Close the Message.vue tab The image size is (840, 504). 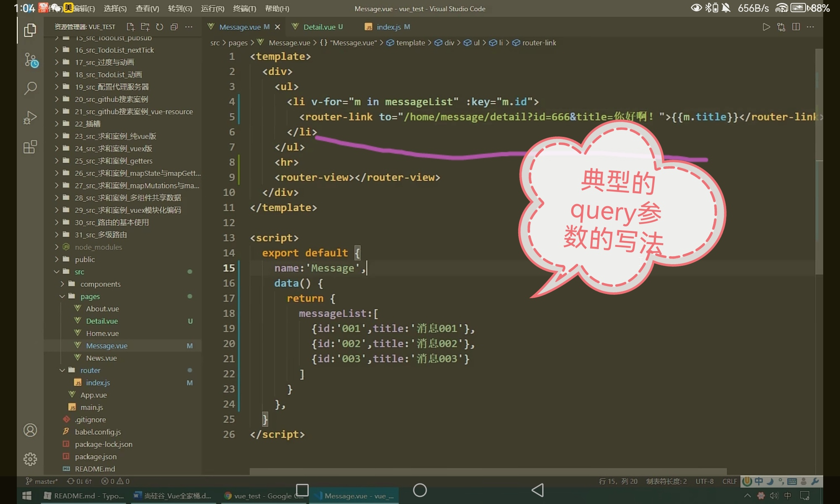277,27
